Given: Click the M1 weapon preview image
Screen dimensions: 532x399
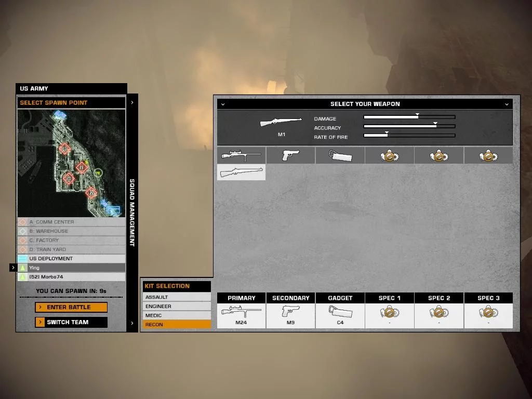Looking at the screenshot, I should 281,122.
